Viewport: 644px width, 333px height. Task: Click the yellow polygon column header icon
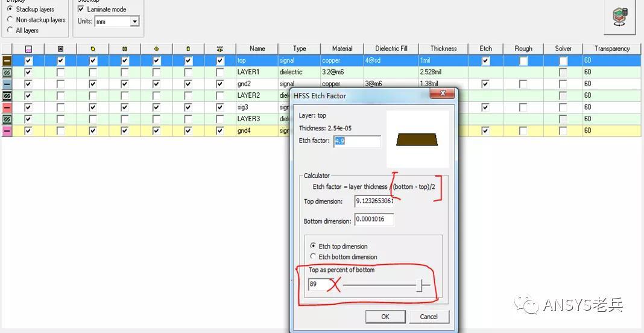93,49
